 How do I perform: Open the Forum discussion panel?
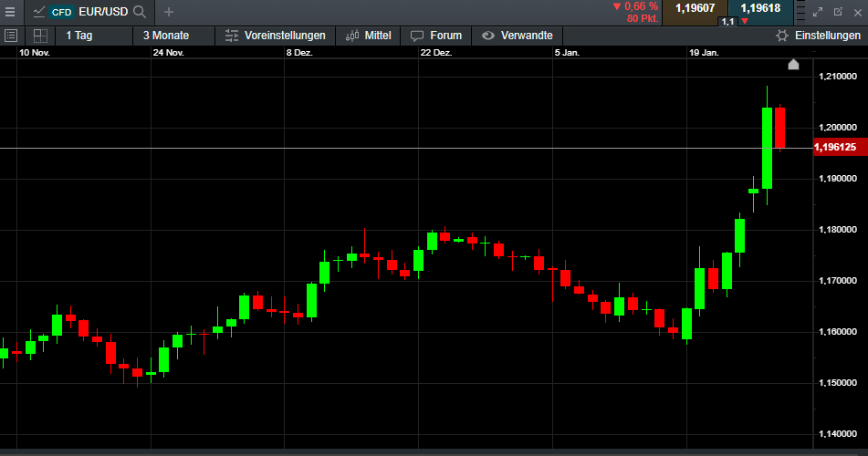pyautogui.click(x=436, y=36)
